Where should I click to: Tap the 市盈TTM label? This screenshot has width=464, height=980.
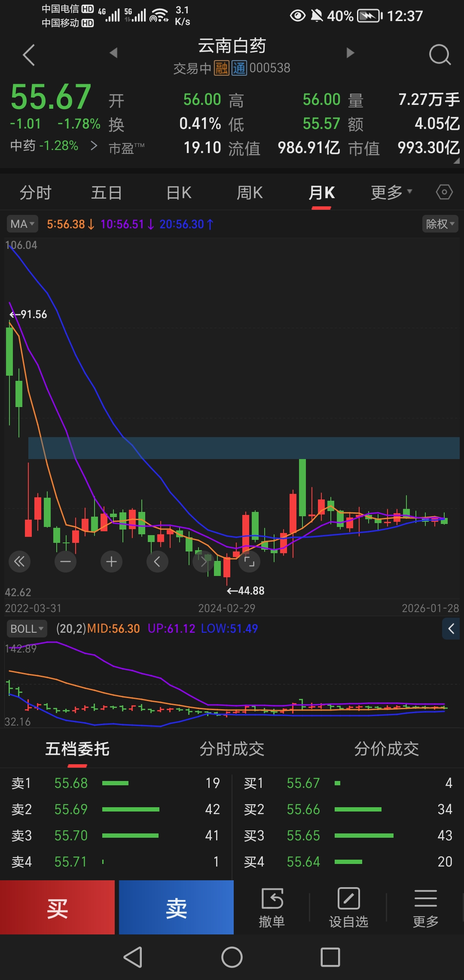tap(127, 148)
